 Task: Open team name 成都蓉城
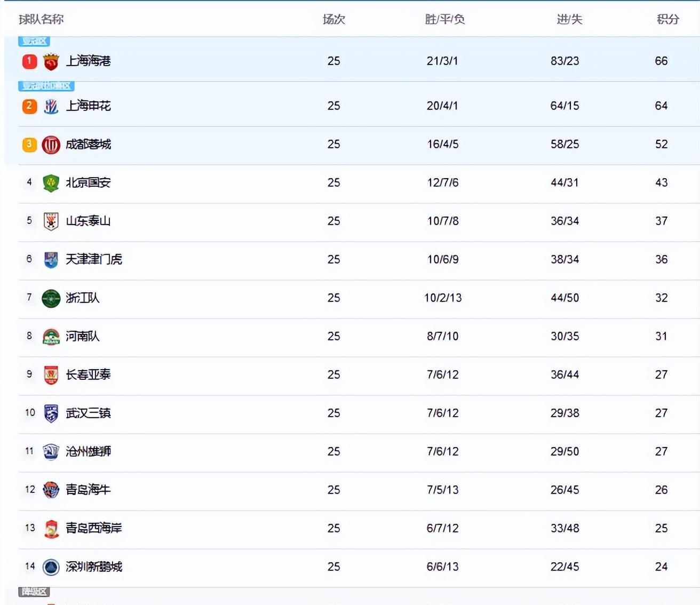[88, 144]
